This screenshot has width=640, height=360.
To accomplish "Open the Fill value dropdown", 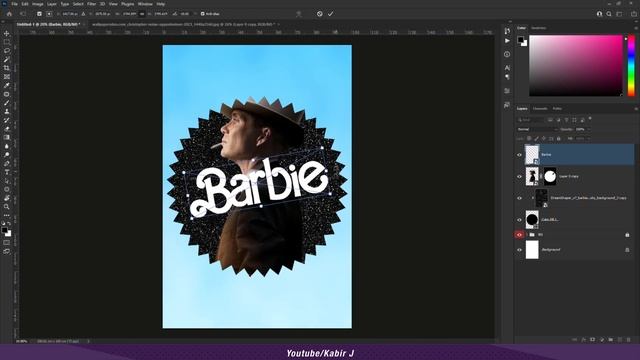I will 588,139.
